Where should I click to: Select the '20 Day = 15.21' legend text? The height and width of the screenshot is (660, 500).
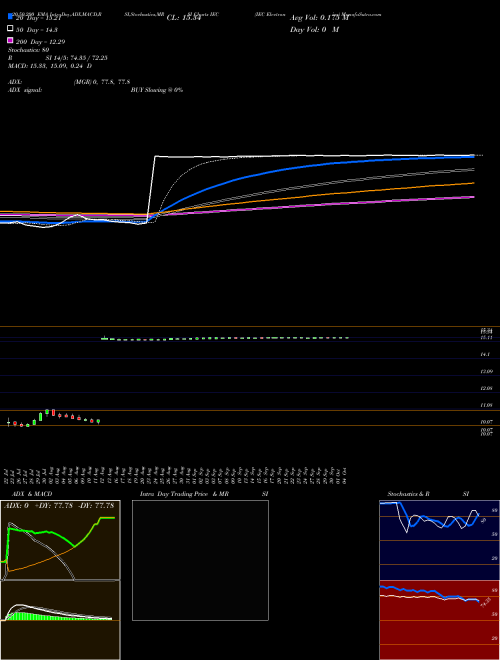point(39,18)
